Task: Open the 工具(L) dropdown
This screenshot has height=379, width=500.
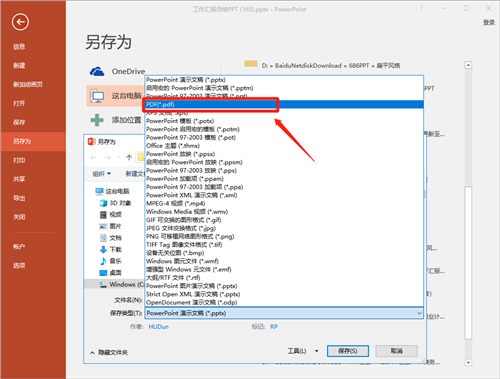Action: 303,351
